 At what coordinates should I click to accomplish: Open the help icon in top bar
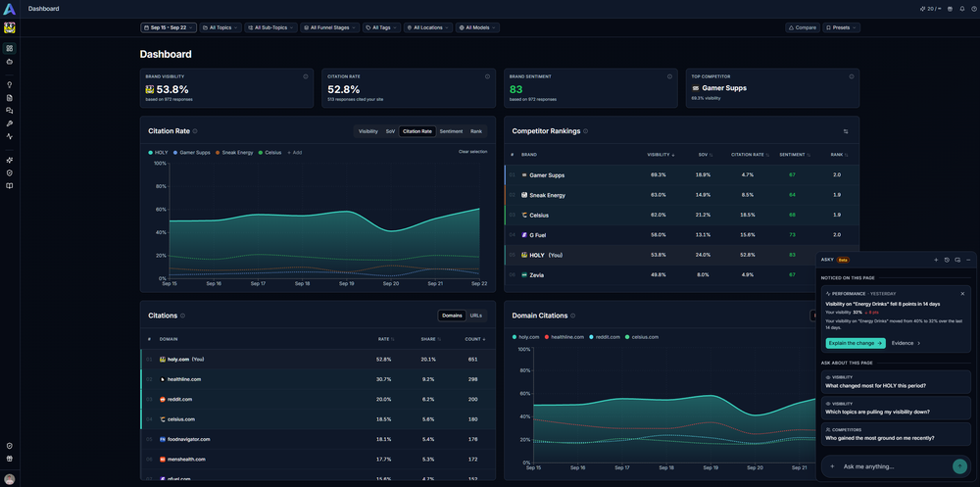click(973, 9)
